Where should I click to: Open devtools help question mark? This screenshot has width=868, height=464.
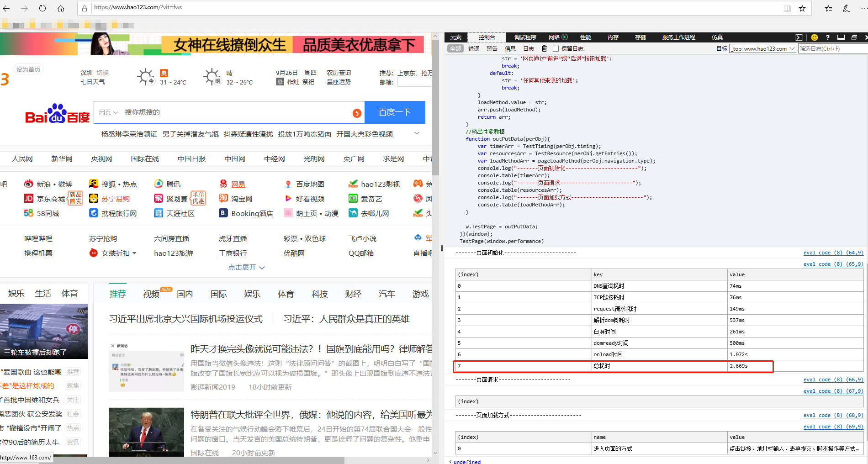828,37
